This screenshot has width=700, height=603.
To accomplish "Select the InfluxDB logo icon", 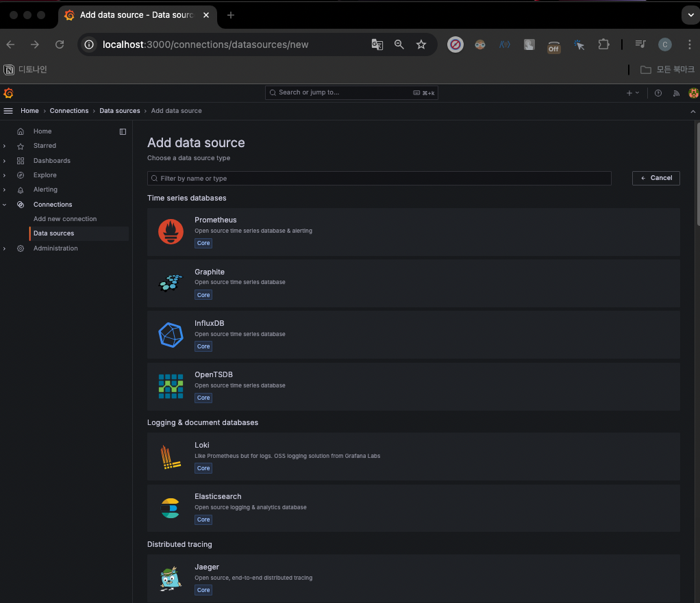I will 171,335.
